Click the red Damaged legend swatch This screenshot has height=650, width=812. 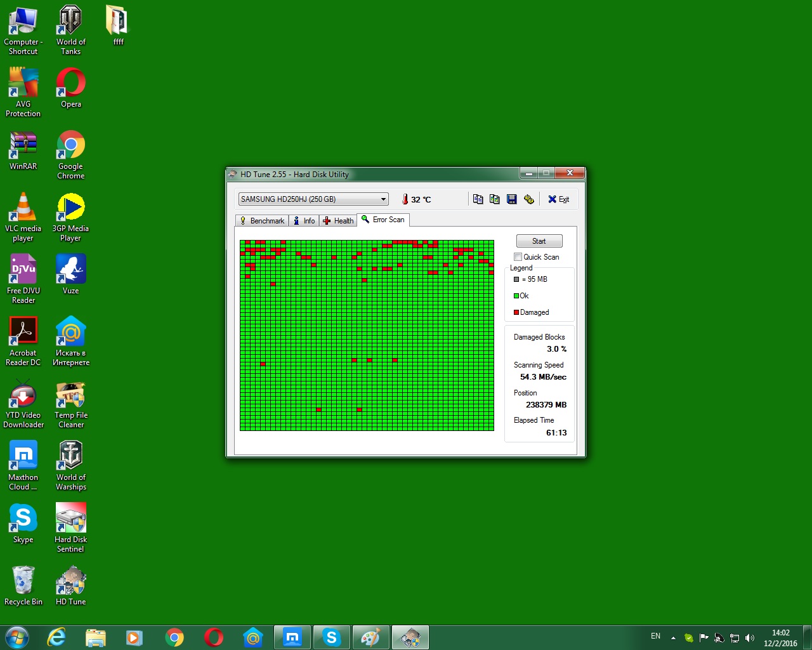[x=516, y=312]
